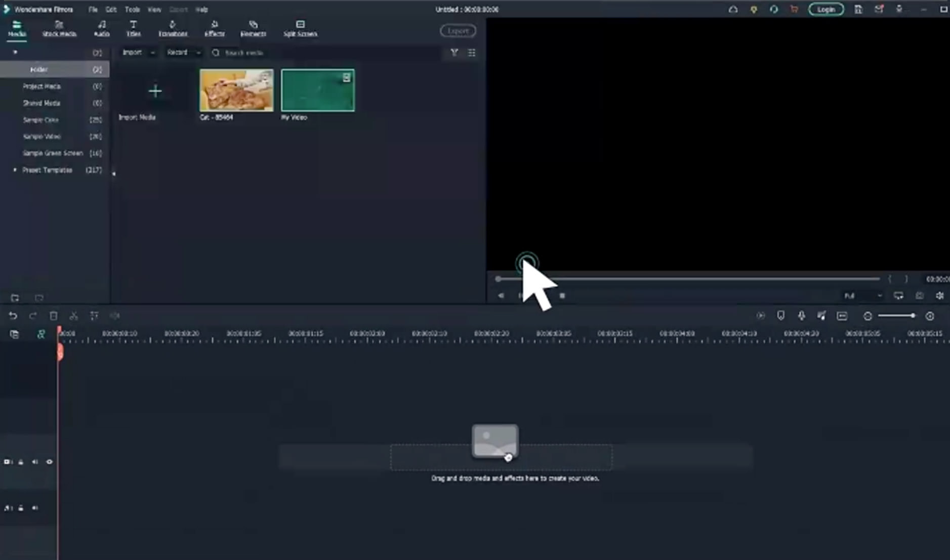
Task: Select Folder in the media tree
Action: coord(55,69)
